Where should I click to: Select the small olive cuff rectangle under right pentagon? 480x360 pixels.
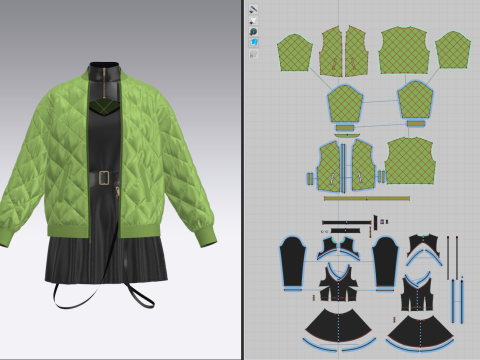click(x=416, y=124)
